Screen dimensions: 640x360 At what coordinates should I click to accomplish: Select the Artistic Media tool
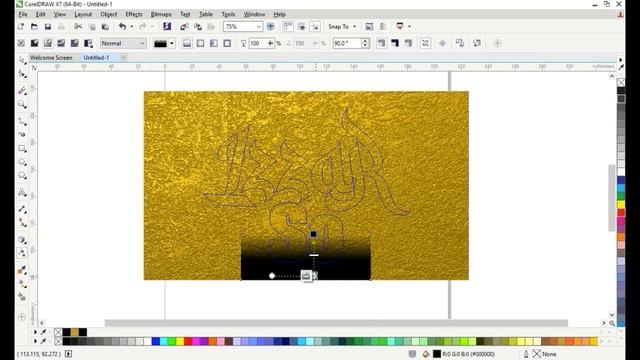(22, 134)
